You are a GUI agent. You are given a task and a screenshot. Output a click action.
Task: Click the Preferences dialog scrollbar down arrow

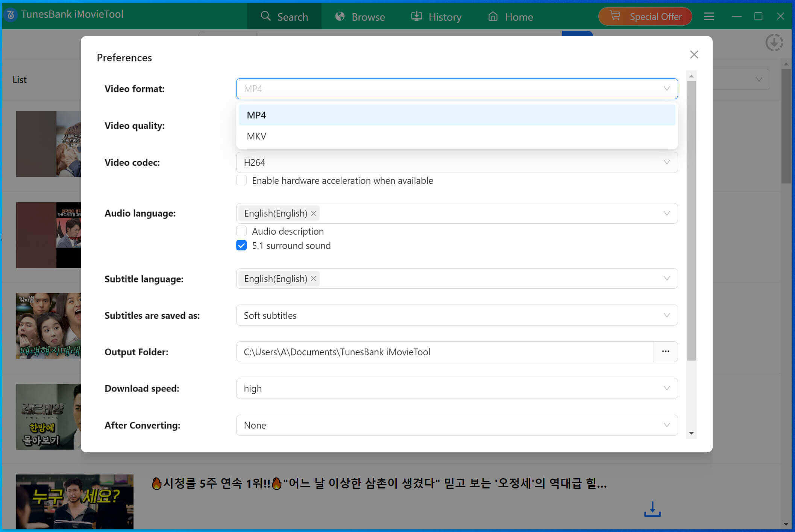coord(691,433)
